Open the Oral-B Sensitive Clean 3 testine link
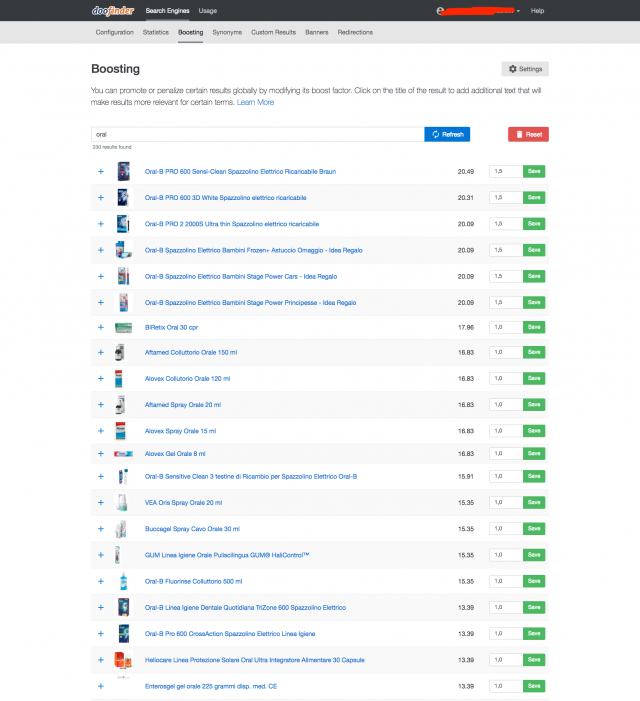The height and width of the screenshot is (701, 640). pos(251,477)
